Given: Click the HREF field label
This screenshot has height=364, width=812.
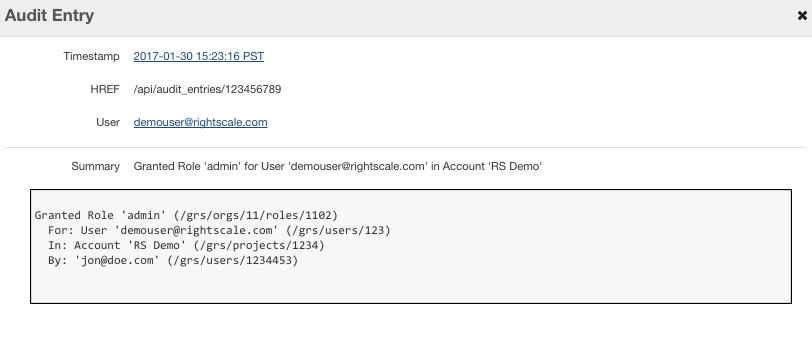Looking at the screenshot, I should tap(105, 89).
